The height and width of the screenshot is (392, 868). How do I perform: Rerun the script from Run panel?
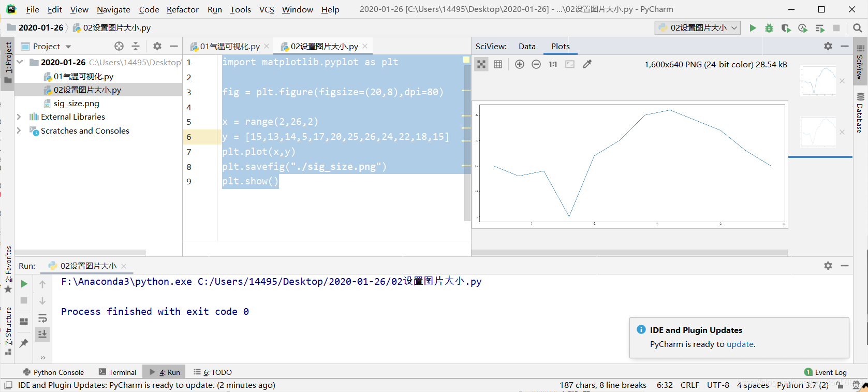click(24, 284)
